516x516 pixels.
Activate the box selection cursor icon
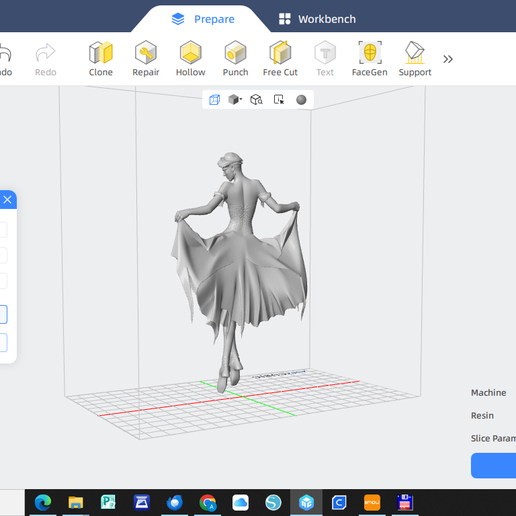click(279, 99)
